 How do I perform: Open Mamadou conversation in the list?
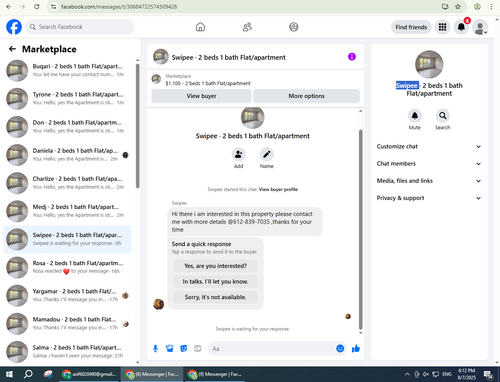click(x=68, y=324)
